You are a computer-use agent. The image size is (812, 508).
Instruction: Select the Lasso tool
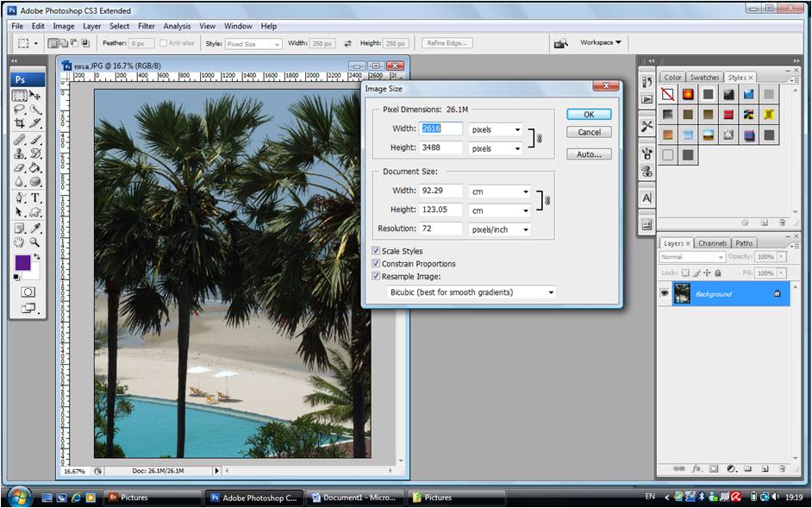[19, 110]
